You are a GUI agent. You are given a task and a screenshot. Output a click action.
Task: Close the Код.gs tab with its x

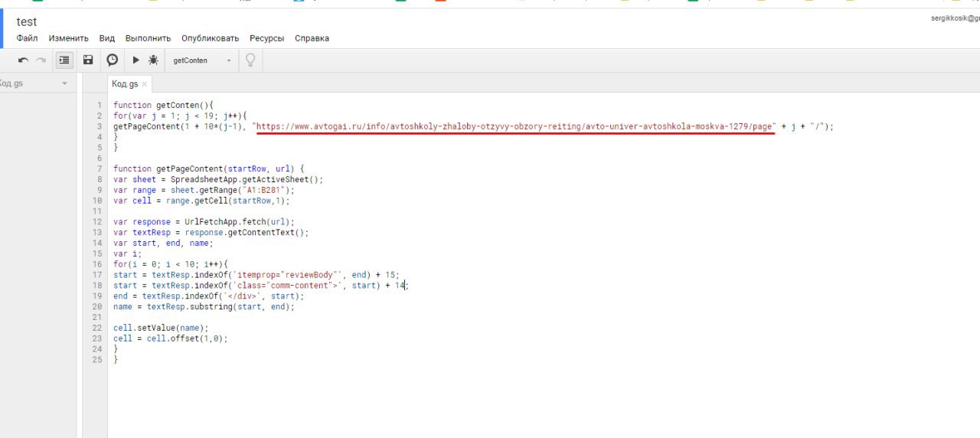coord(144,84)
